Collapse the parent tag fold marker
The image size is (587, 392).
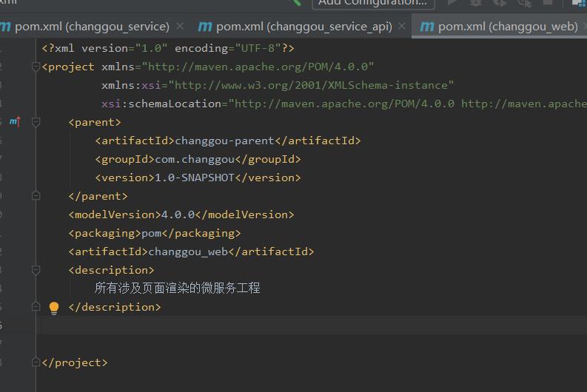36,122
